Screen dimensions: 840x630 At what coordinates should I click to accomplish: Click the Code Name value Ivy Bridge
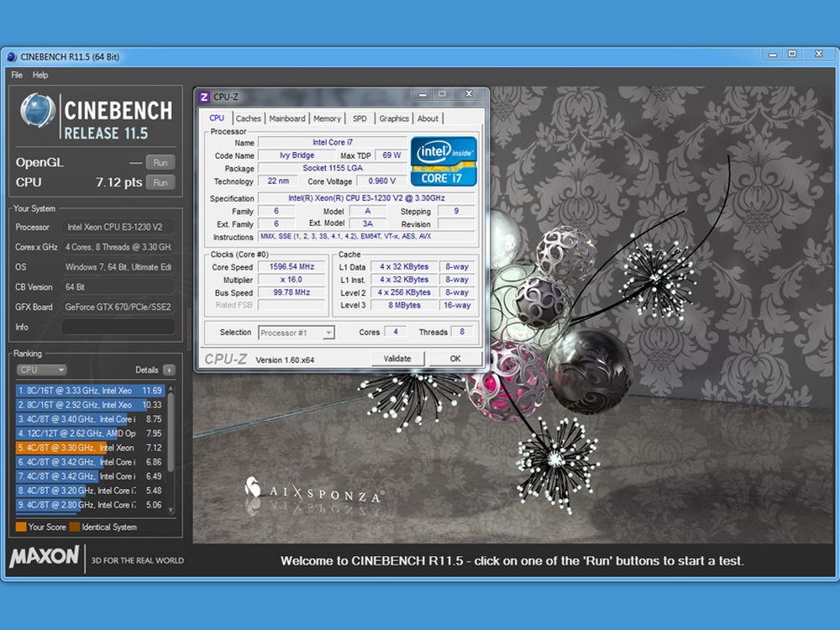(x=297, y=155)
